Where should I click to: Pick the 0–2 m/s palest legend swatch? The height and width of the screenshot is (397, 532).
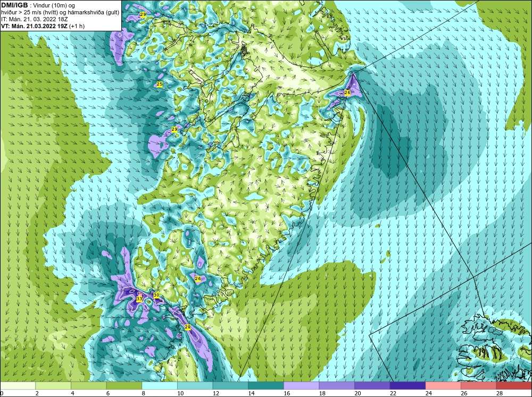click(18, 385)
